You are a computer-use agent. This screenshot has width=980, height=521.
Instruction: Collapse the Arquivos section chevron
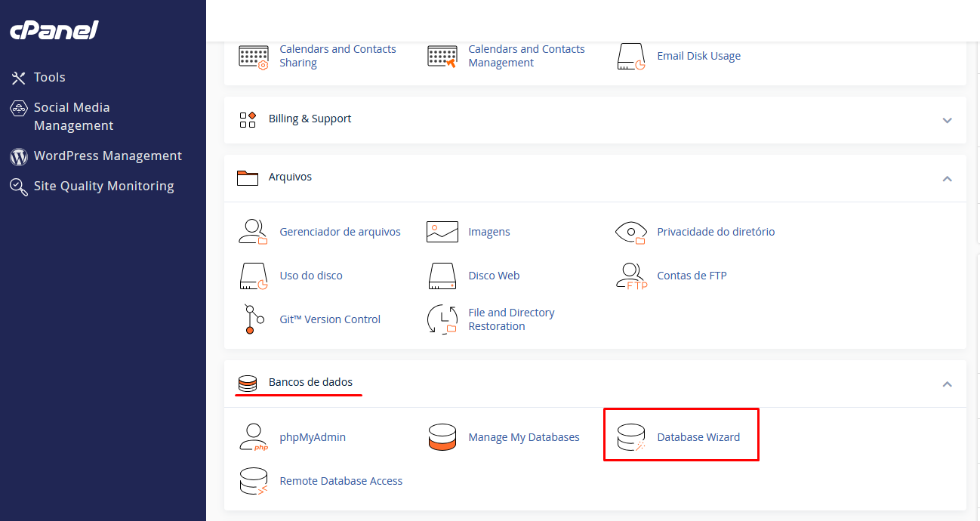pos(947,178)
